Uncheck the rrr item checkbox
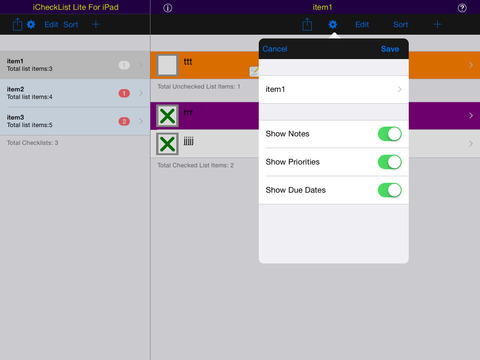Viewport: 480px width, 360px height. [x=167, y=116]
